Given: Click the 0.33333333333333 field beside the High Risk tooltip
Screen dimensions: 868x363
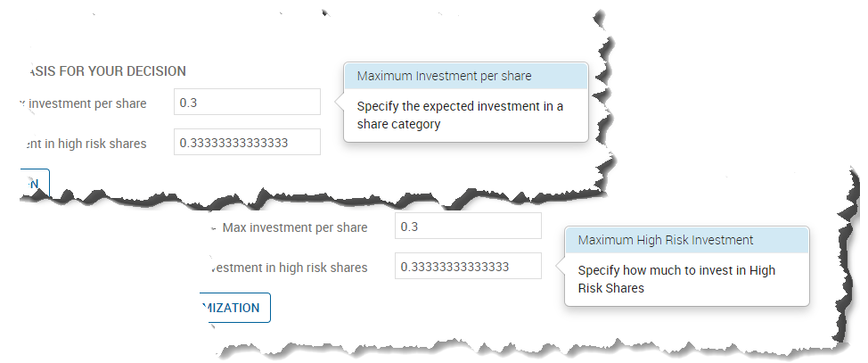Looking at the screenshot, I should [x=468, y=266].
